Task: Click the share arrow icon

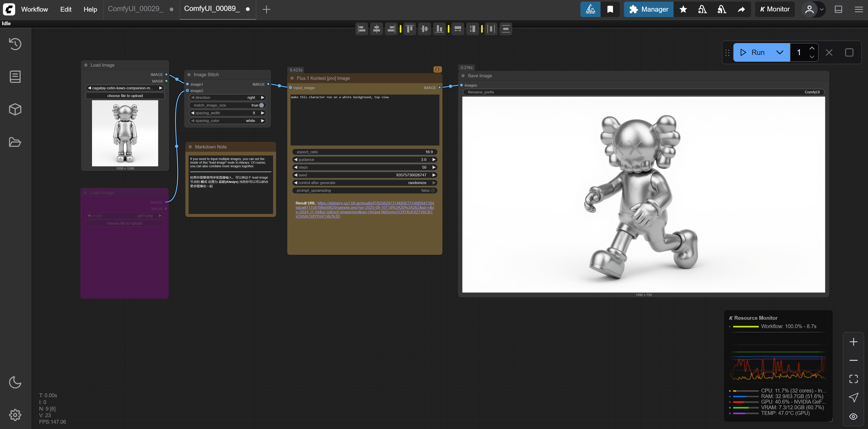Action: click(x=741, y=9)
